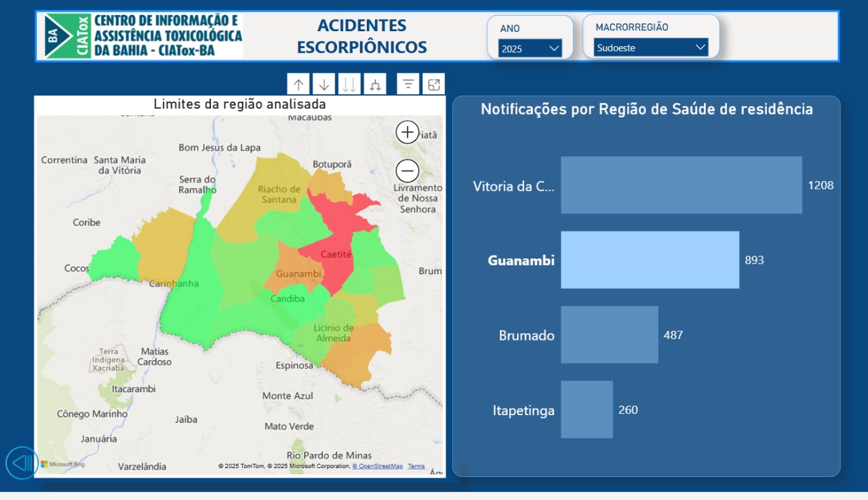The image size is (868, 500).
Task: Click the drill up arrow icon
Action: click(298, 85)
